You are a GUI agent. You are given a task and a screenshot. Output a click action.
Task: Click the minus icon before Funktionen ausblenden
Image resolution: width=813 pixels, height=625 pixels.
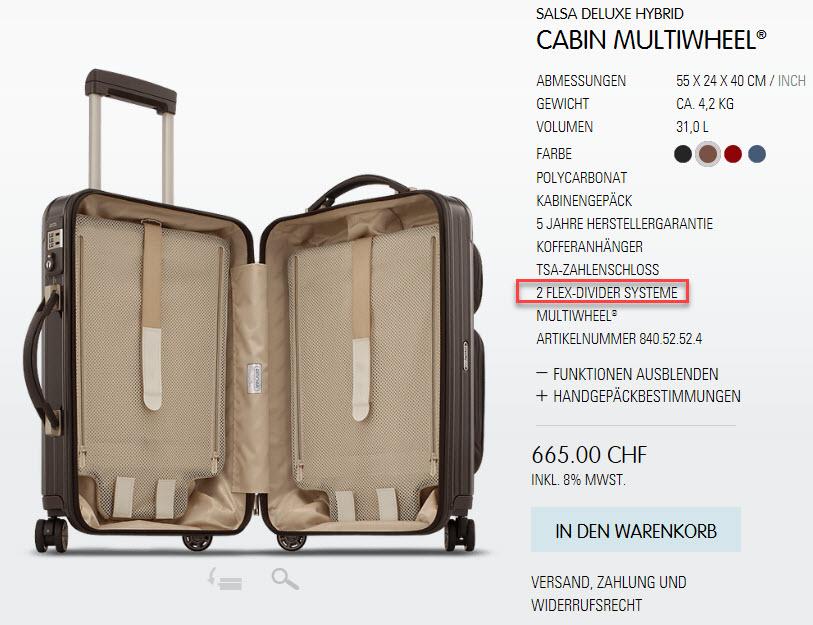[541, 373]
